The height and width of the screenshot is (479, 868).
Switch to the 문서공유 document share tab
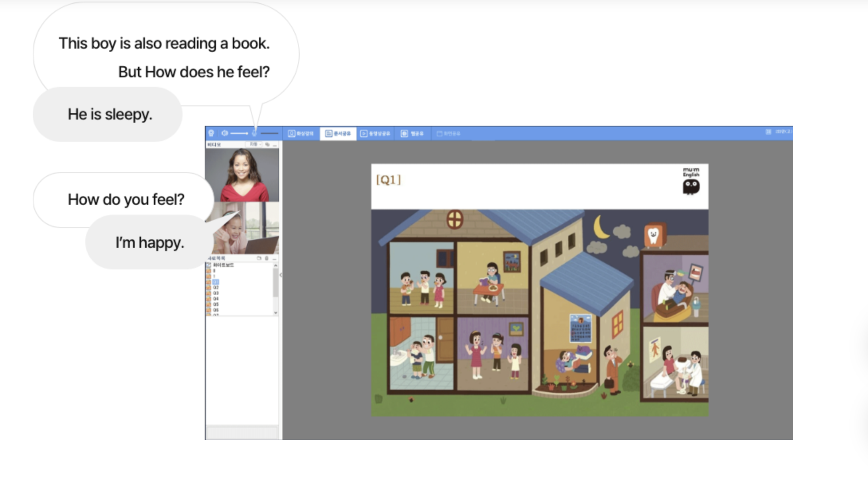(x=338, y=133)
